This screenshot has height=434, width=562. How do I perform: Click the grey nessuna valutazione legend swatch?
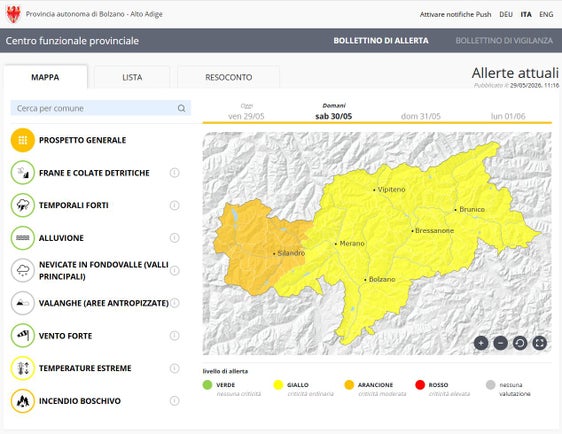(x=491, y=385)
